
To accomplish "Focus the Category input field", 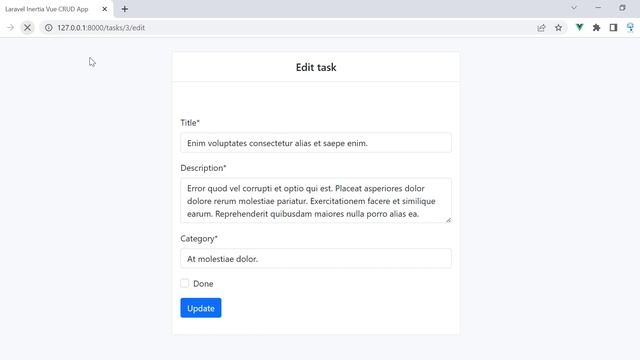I will click(316, 258).
